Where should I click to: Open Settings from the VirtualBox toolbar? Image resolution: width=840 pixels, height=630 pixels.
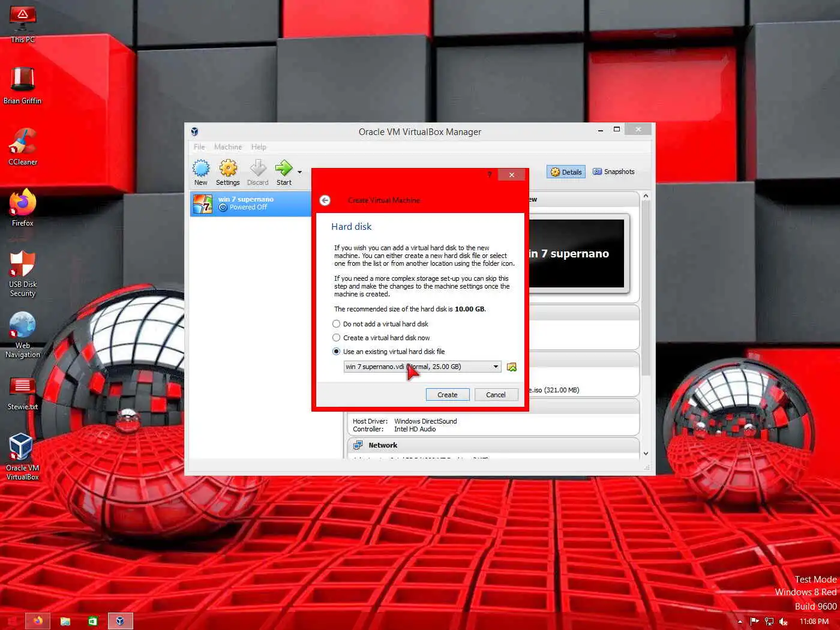pos(228,172)
